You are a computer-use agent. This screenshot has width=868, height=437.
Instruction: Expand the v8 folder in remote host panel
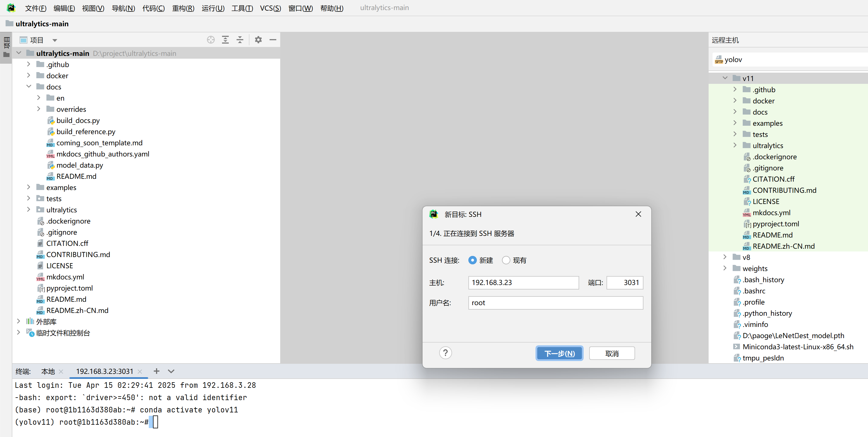pos(725,257)
